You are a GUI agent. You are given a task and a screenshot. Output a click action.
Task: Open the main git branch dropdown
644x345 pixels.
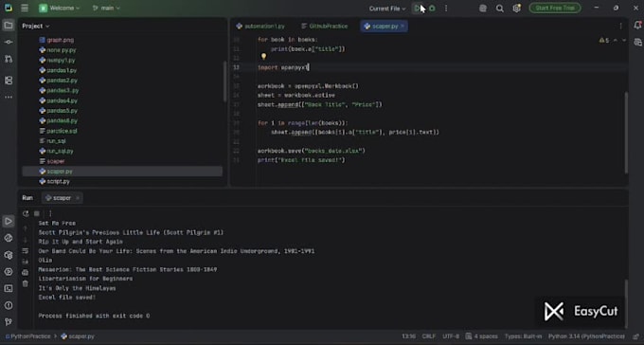106,9
